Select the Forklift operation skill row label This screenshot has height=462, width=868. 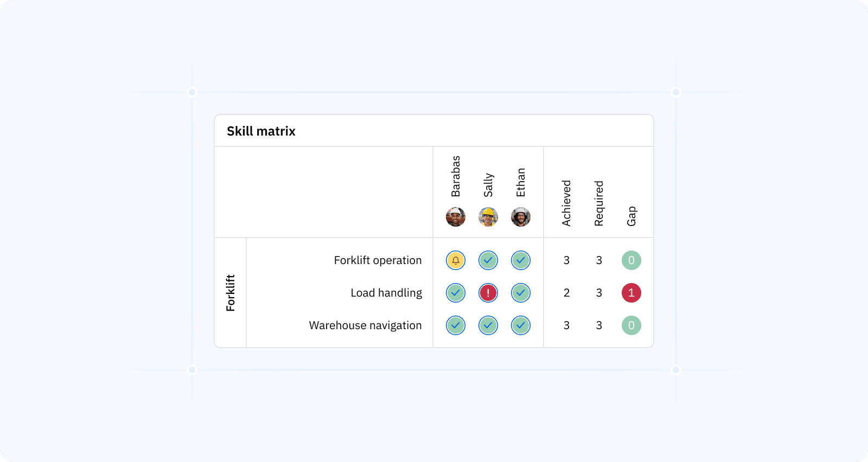point(378,260)
